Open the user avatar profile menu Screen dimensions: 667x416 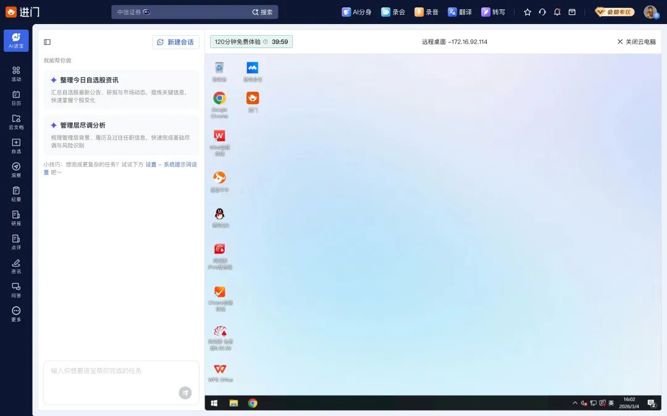point(650,12)
